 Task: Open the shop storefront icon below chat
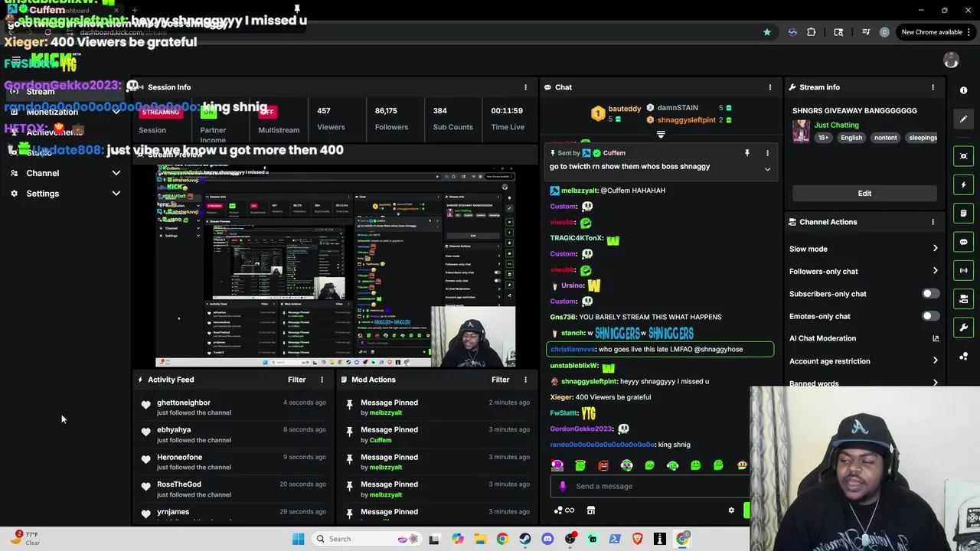coord(591,510)
